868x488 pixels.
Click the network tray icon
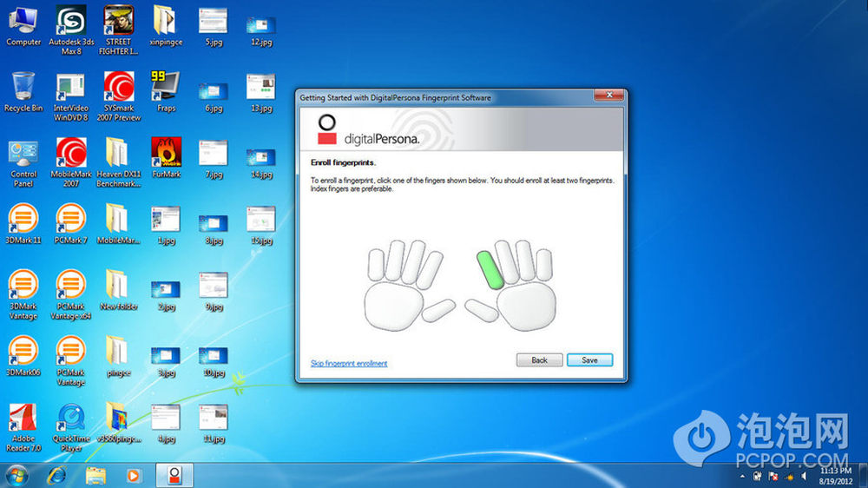789,477
